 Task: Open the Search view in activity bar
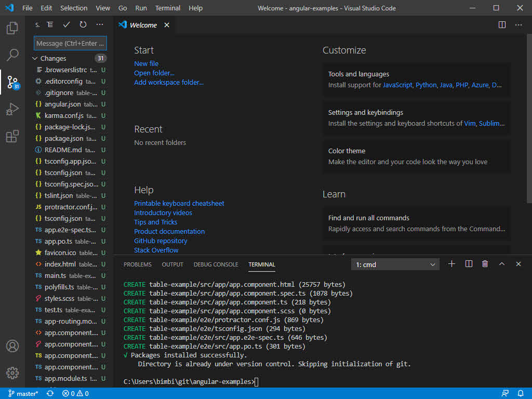12,55
